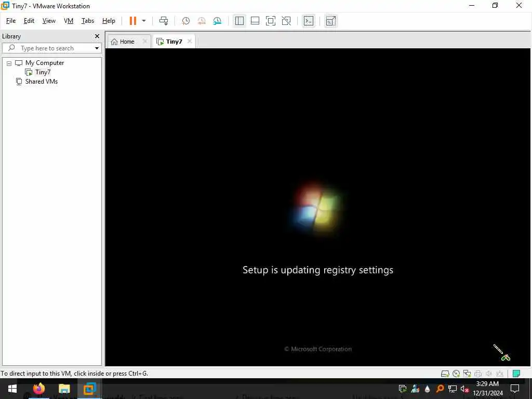Click inside the Tiny7 VM display
The height and width of the screenshot is (399, 532).
coord(318,207)
